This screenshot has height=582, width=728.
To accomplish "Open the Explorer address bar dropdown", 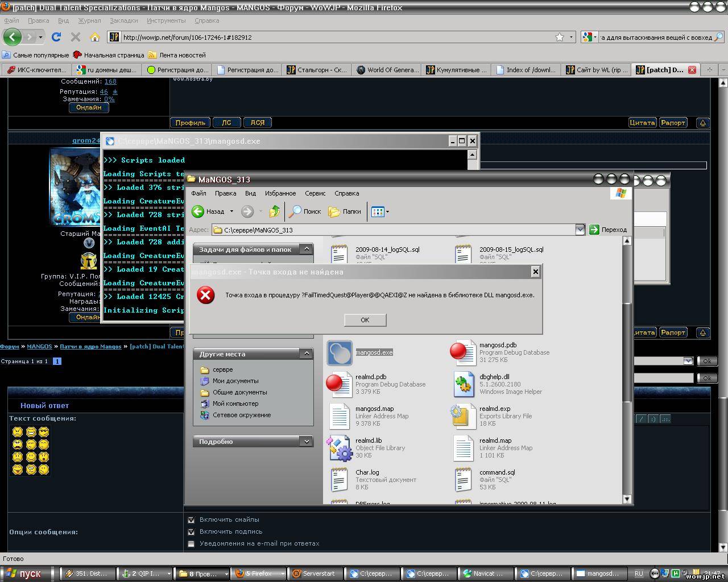I will (x=580, y=230).
